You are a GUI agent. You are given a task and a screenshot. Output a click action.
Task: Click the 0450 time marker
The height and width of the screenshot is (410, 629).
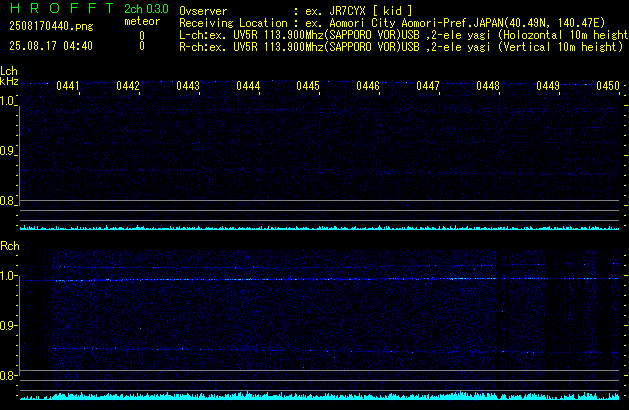coord(608,86)
